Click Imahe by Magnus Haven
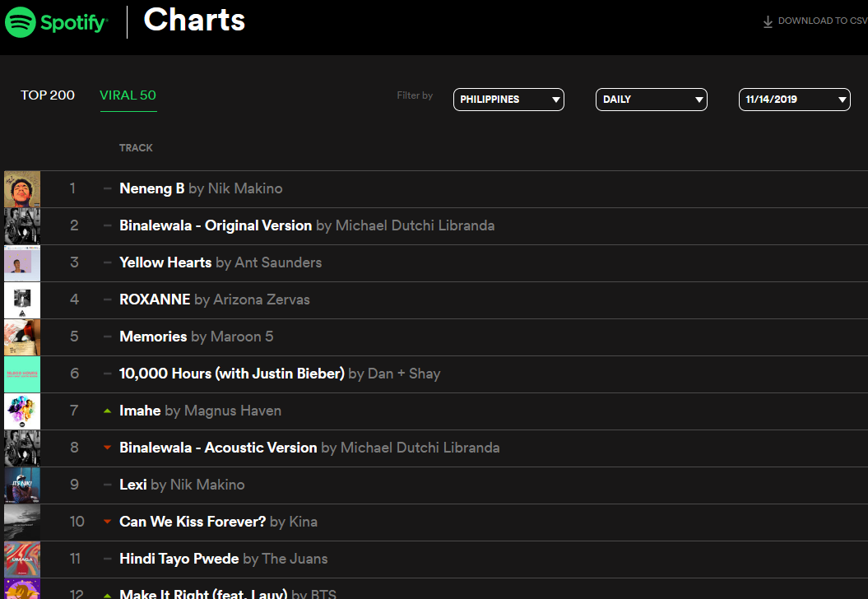The height and width of the screenshot is (599, 868). click(201, 411)
